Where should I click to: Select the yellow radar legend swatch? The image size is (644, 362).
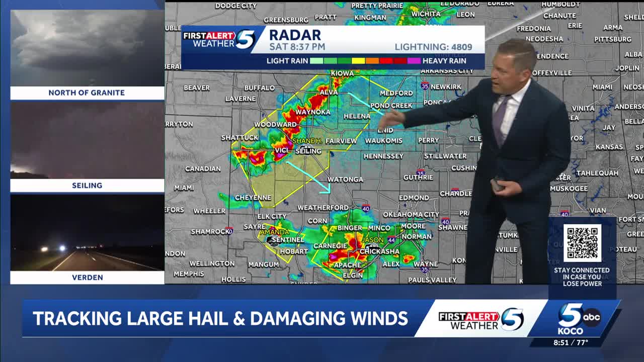tap(358, 61)
